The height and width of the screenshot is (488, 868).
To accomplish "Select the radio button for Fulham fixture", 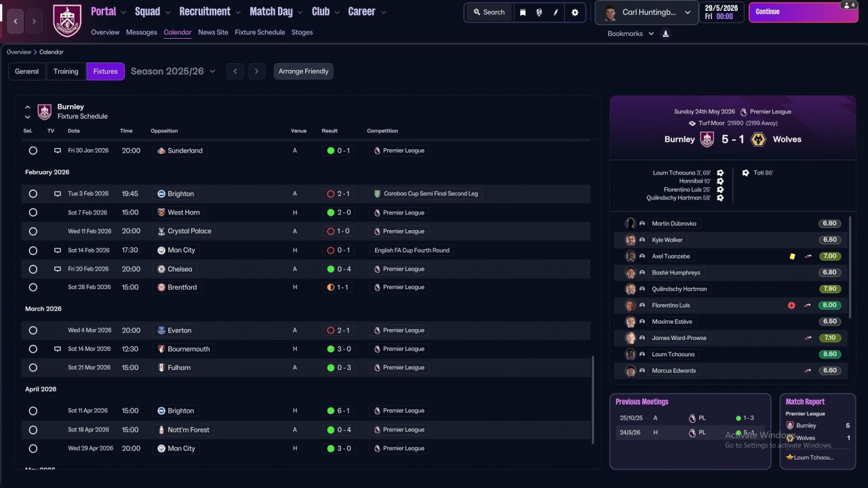I will coord(33,367).
